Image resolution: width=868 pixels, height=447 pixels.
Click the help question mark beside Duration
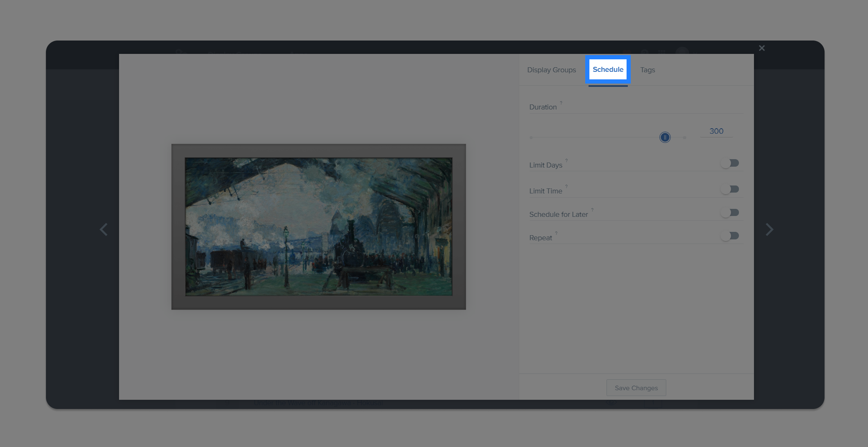[x=561, y=102]
